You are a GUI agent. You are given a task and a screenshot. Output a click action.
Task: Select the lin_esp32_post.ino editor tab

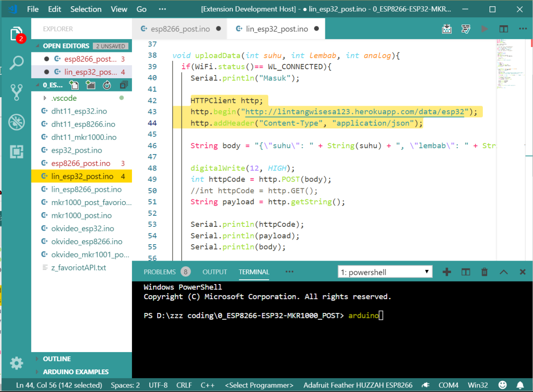point(275,29)
